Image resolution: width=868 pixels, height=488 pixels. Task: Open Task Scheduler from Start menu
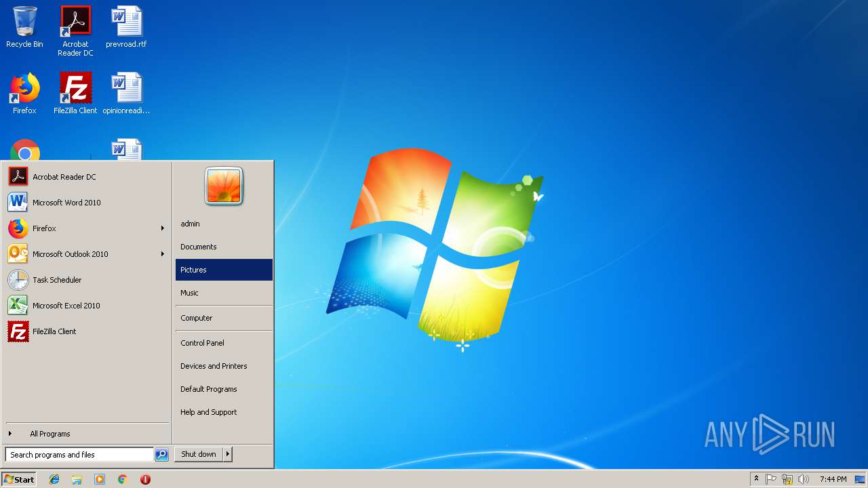(x=87, y=280)
